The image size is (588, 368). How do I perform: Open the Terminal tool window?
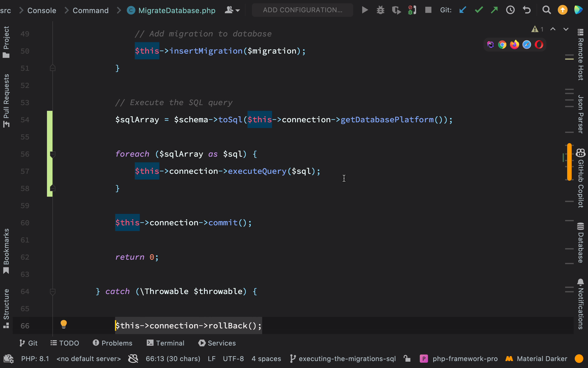click(x=165, y=343)
